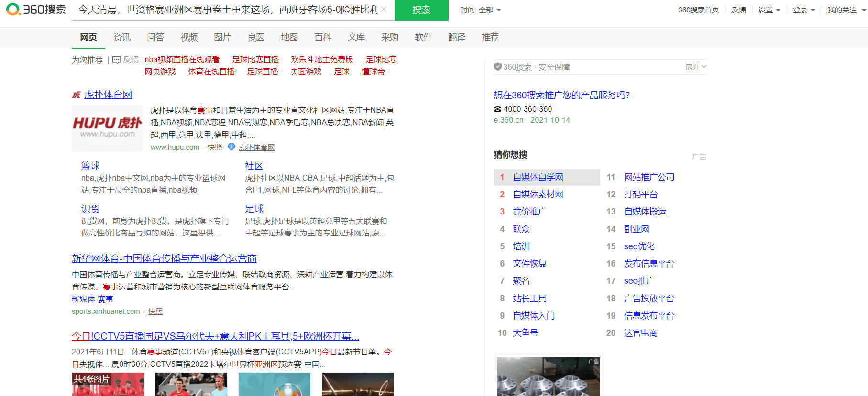The width and height of the screenshot is (868, 396).
Task: Clear the search box with the X icon
Action: pos(384,10)
